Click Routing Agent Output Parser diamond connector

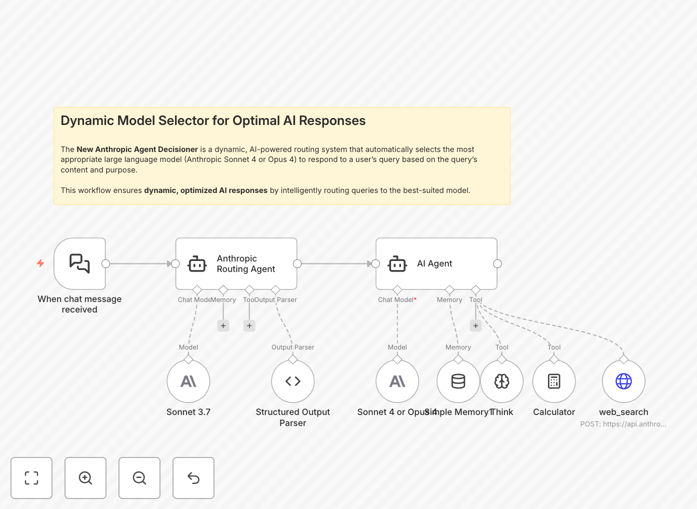tap(276, 290)
